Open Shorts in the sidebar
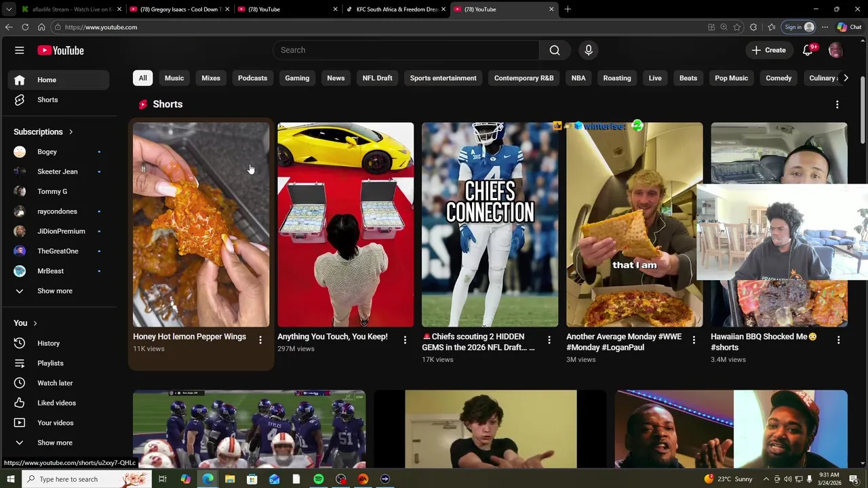 click(x=59, y=100)
